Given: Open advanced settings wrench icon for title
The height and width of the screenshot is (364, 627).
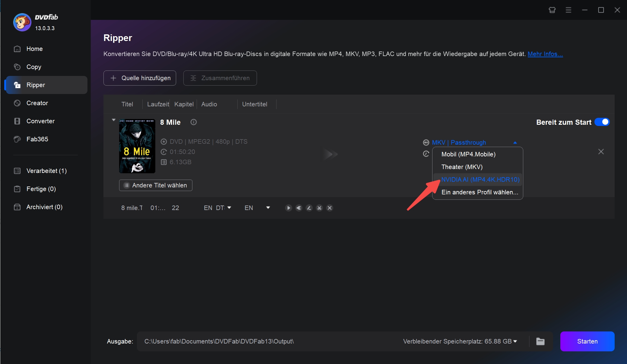Looking at the screenshot, I should (x=299, y=208).
